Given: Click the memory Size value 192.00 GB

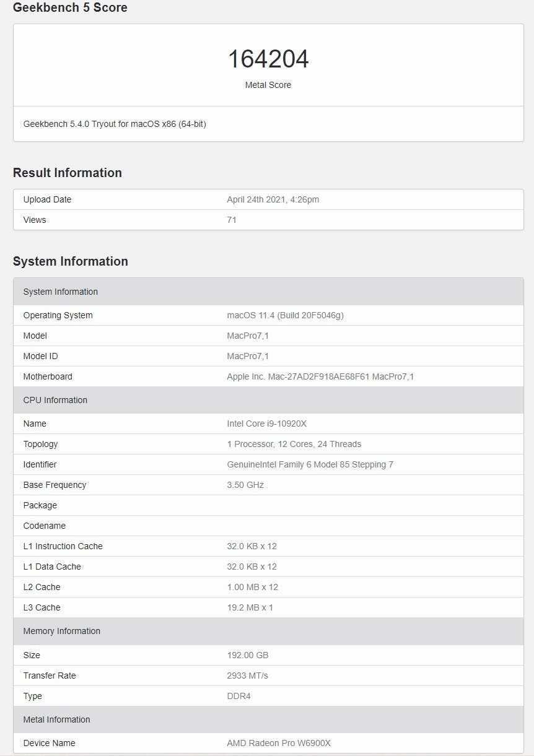Looking at the screenshot, I should coord(248,655).
